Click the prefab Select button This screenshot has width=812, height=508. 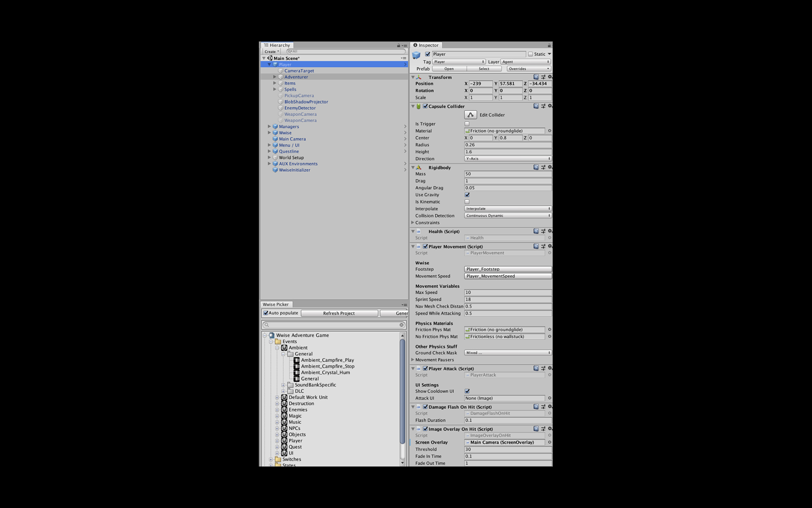(x=484, y=69)
